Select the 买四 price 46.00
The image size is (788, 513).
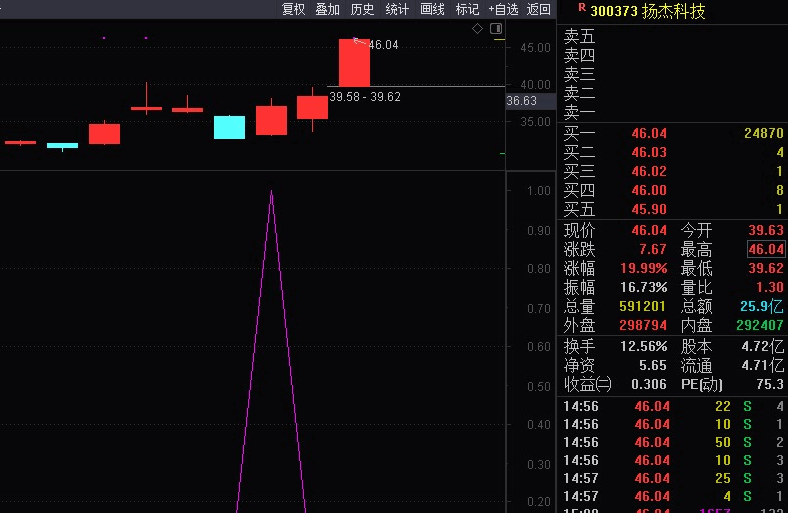(x=649, y=190)
